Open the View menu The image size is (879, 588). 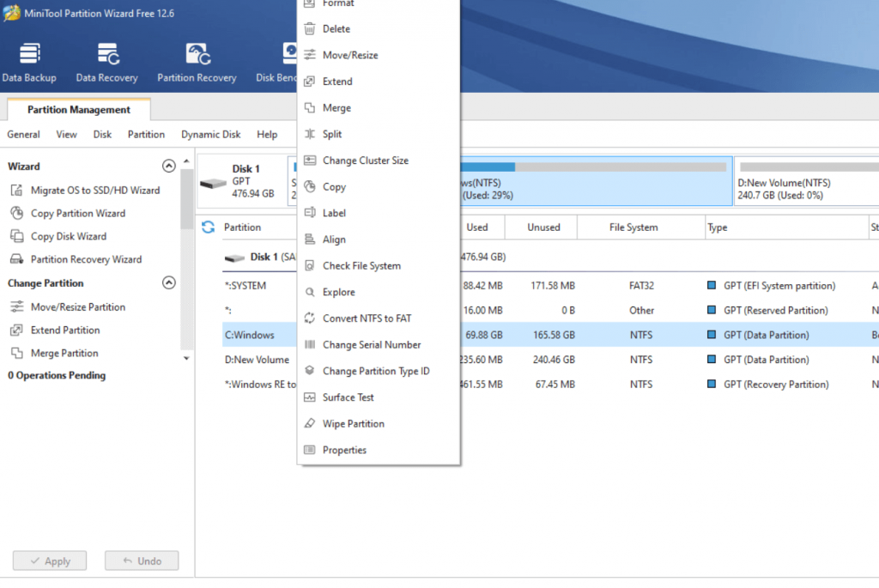(66, 135)
